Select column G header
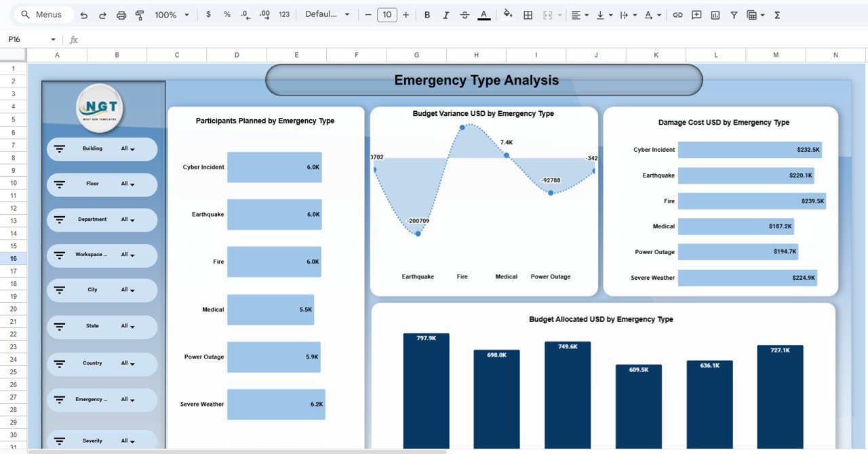868x454 pixels. pos(416,55)
